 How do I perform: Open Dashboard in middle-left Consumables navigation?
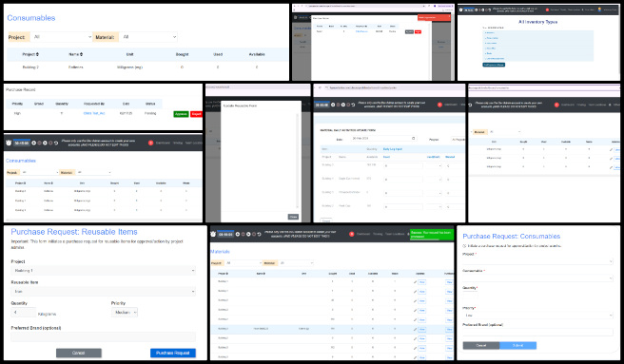pos(163,143)
